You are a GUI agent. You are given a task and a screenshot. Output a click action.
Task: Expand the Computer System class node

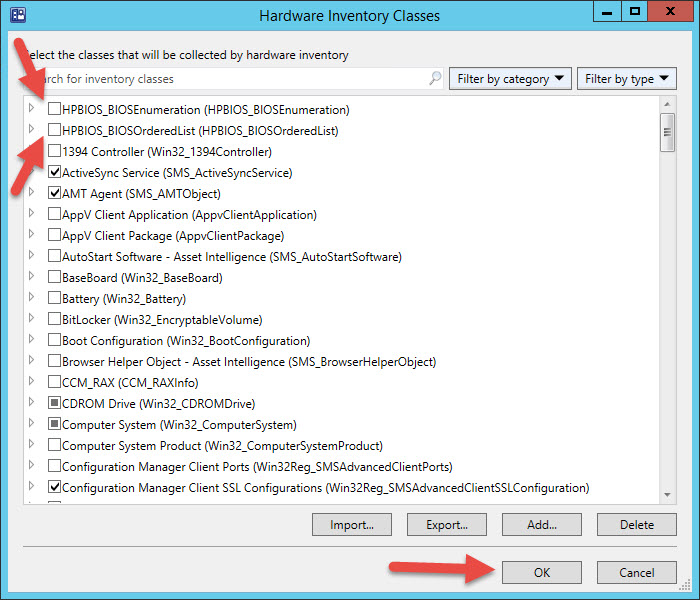point(32,425)
